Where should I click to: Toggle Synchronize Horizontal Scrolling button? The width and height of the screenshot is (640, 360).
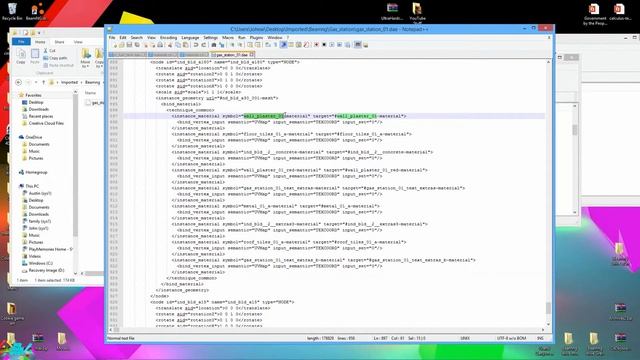tap(258, 45)
